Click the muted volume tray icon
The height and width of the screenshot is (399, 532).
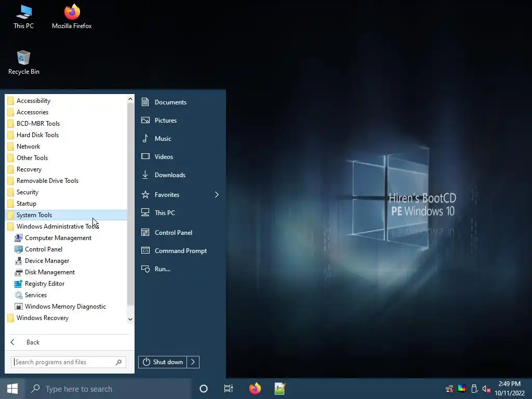[x=486, y=389]
